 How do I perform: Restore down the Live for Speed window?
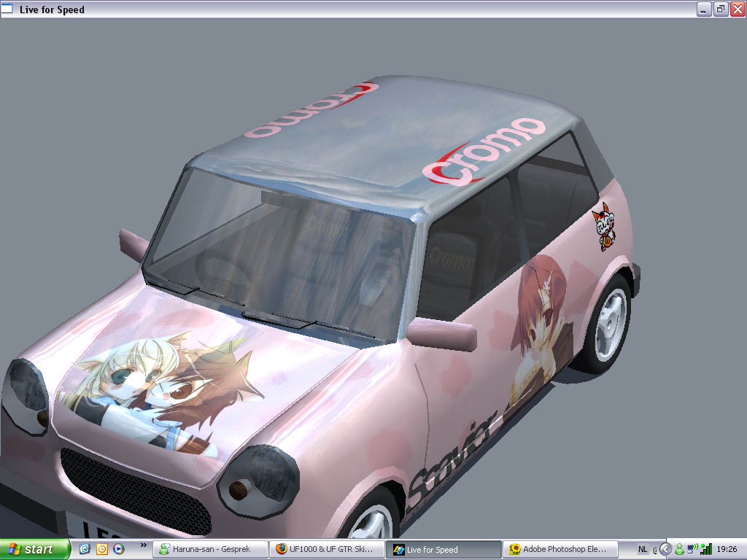click(x=721, y=9)
